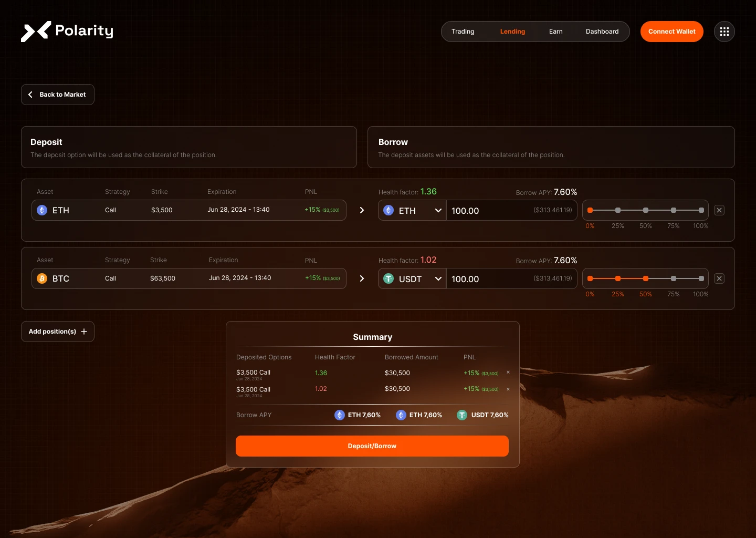Select the BTC Call $63,500 deposit position row
This screenshot has height=538, width=756.
click(x=189, y=278)
